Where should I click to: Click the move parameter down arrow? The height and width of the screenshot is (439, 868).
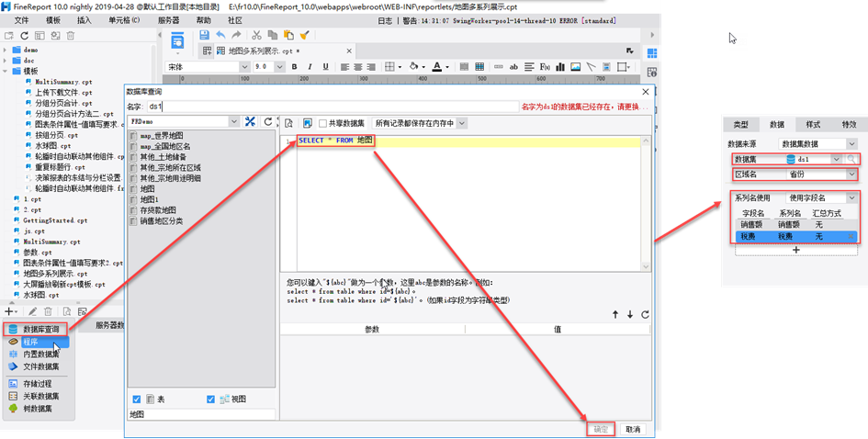pyautogui.click(x=630, y=314)
